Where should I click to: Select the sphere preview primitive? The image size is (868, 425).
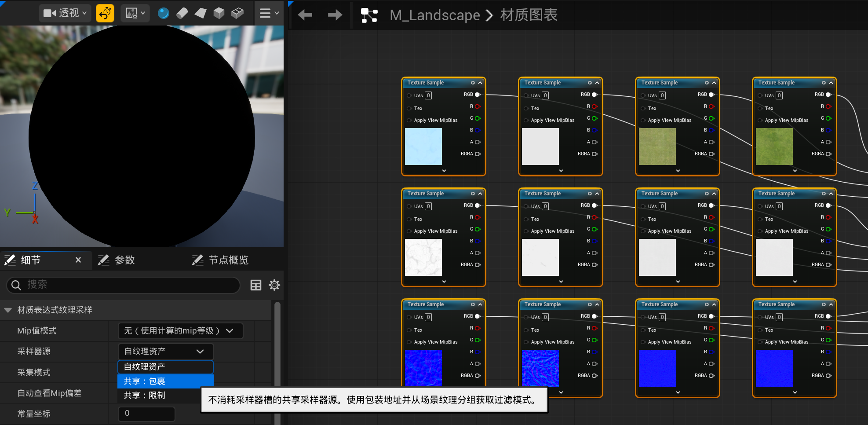[x=163, y=13]
